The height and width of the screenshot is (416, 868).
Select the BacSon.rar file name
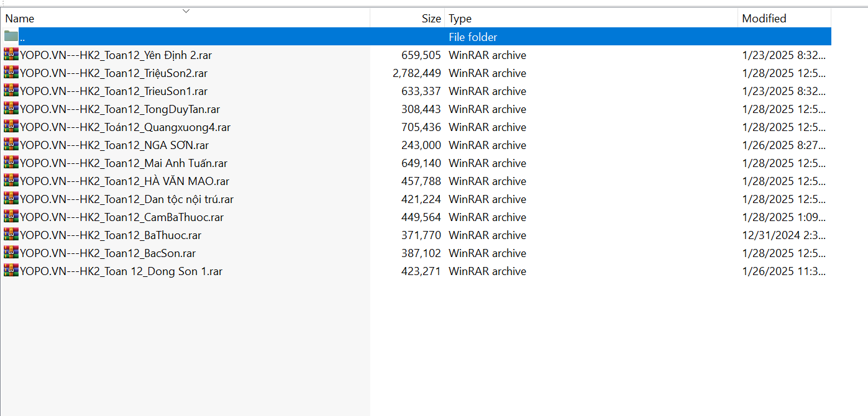tap(108, 253)
